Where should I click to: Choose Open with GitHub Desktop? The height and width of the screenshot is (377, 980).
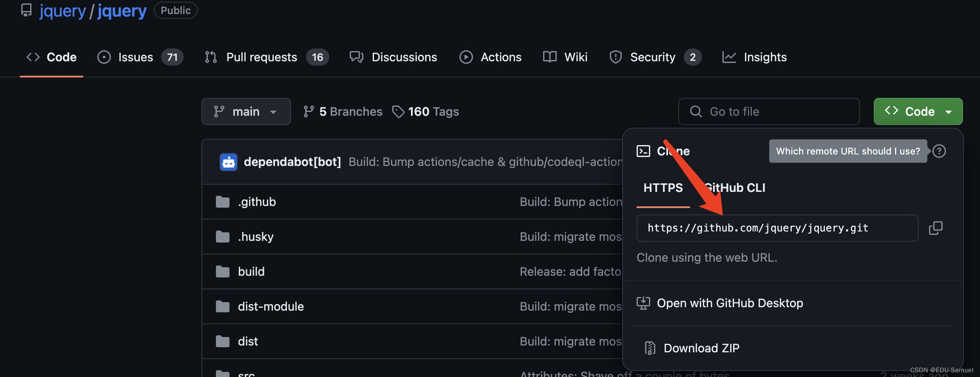point(730,303)
